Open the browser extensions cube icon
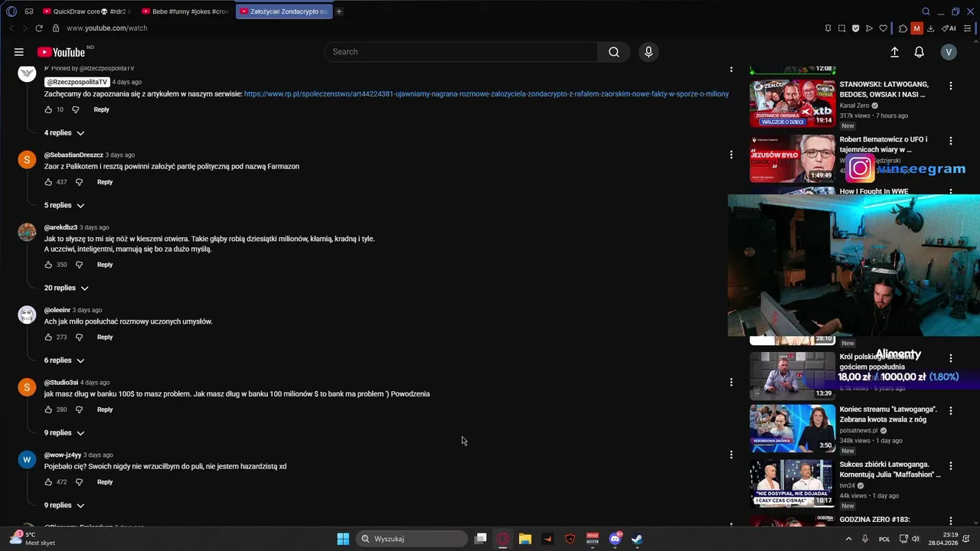The image size is (980, 551). (x=903, y=28)
